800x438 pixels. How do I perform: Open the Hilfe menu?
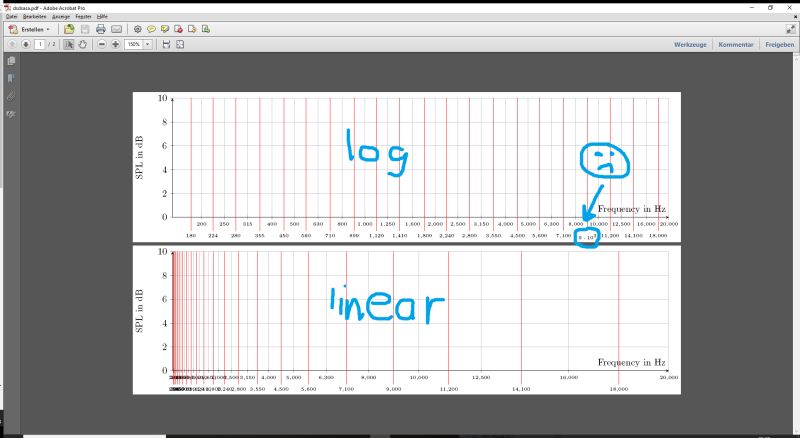[102, 16]
